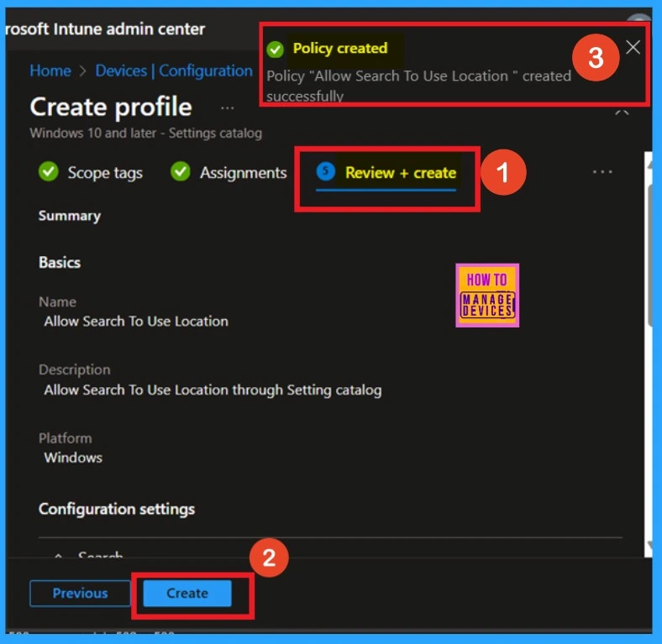Viewport: 662px width, 644px height.
Task: Click the description value mentioning Setting catalog
Action: [213, 390]
